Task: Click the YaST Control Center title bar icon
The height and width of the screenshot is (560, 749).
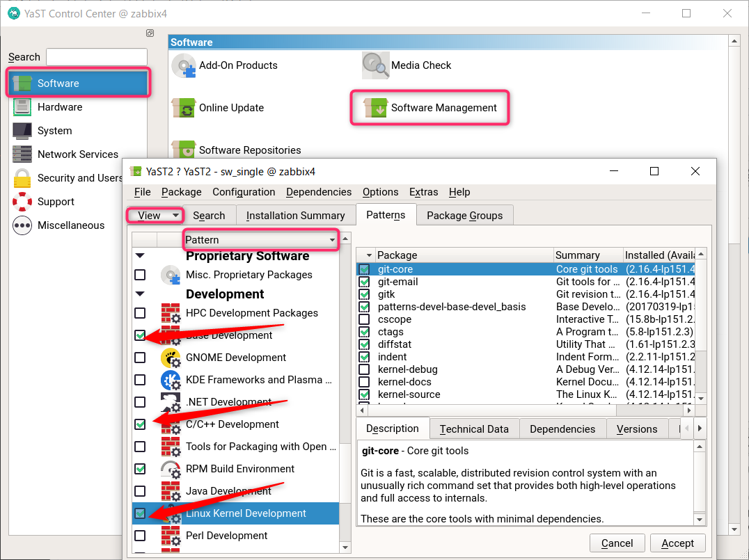Action: click(14, 13)
